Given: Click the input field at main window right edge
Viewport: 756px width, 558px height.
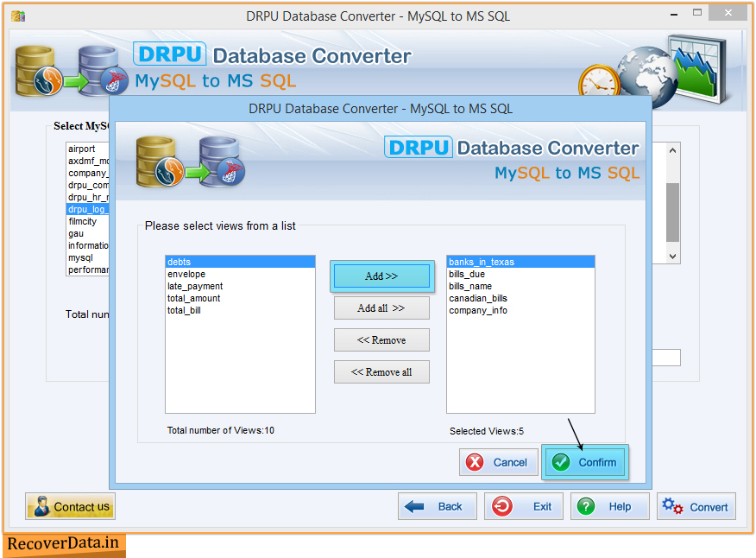Looking at the screenshot, I should click(x=666, y=358).
